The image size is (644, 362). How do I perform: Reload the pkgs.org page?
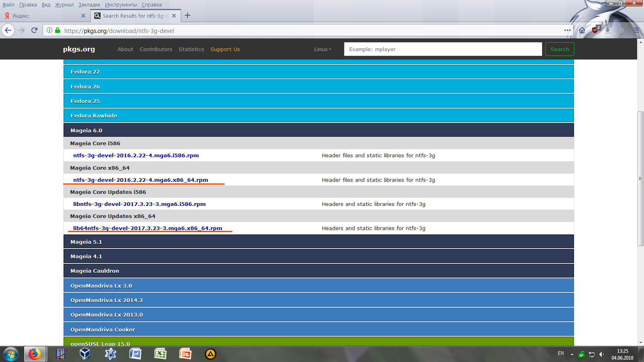pyautogui.click(x=35, y=30)
